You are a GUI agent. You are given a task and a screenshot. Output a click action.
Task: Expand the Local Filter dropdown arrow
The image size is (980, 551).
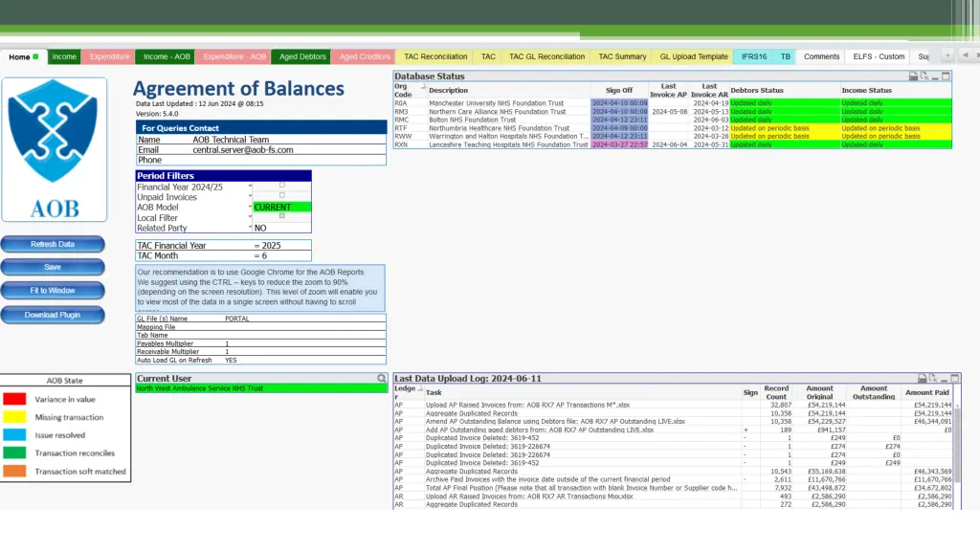pos(250,217)
